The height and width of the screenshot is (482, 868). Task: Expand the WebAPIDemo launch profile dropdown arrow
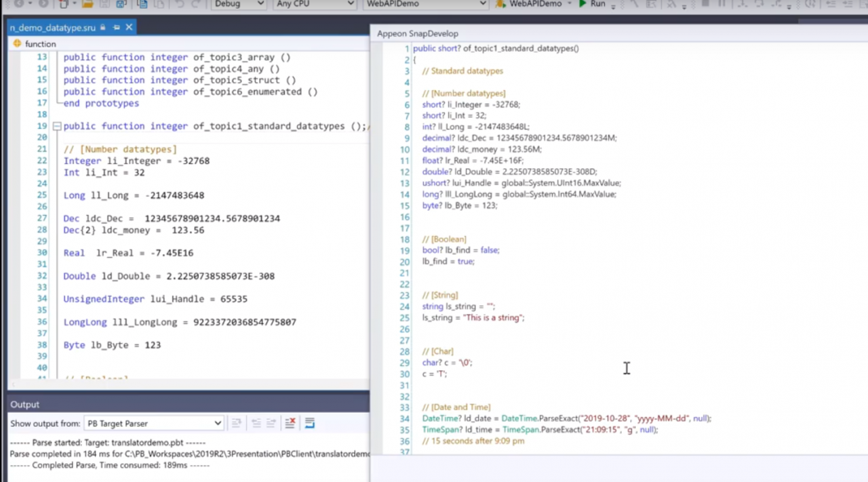[568, 5]
